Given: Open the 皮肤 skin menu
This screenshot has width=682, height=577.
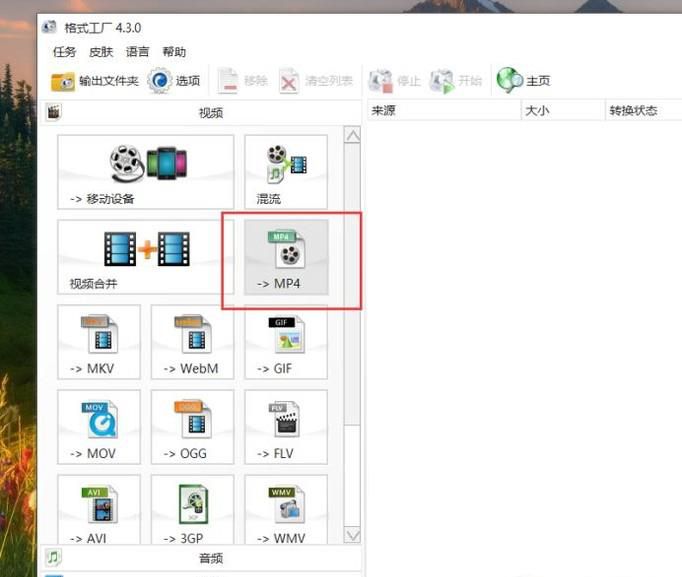Looking at the screenshot, I should [101, 52].
